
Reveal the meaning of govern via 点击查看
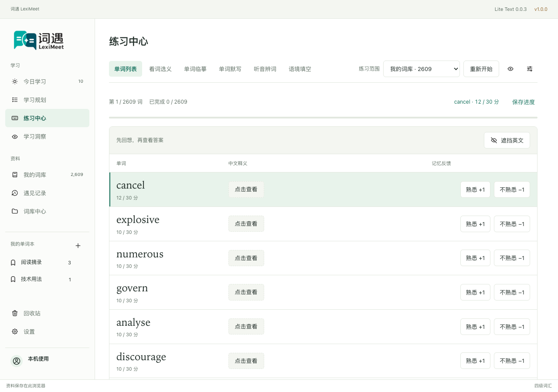246,292
